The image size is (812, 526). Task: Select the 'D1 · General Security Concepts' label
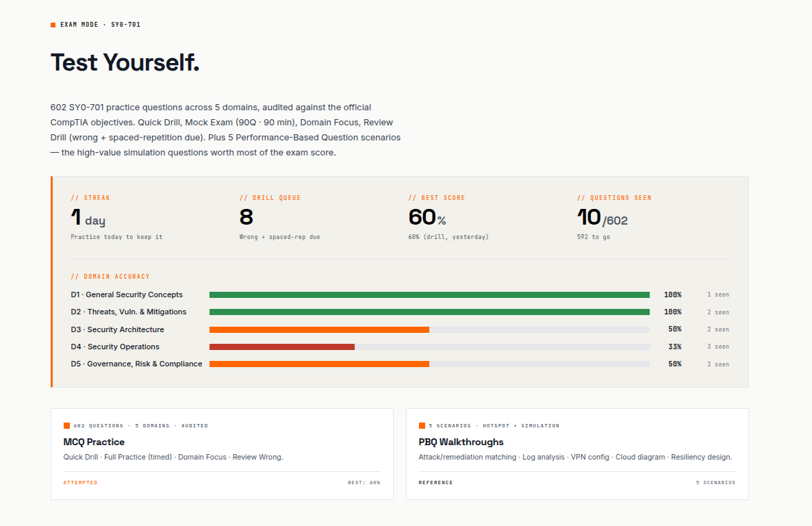coord(127,295)
